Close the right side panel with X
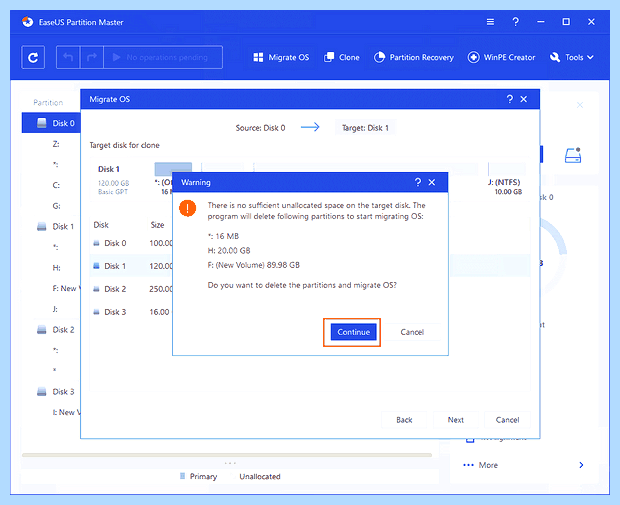Image resolution: width=620 pixels, height=505 pixels. click(580, 105)
